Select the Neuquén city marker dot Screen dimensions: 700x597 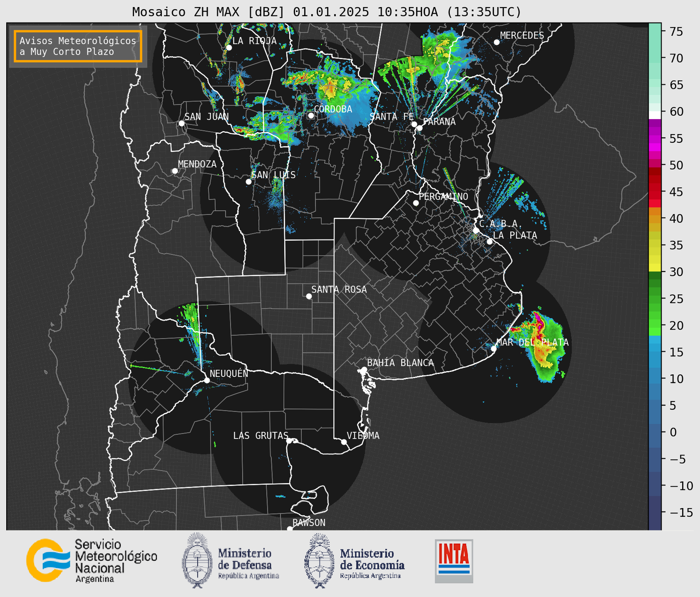pos(207,380)
